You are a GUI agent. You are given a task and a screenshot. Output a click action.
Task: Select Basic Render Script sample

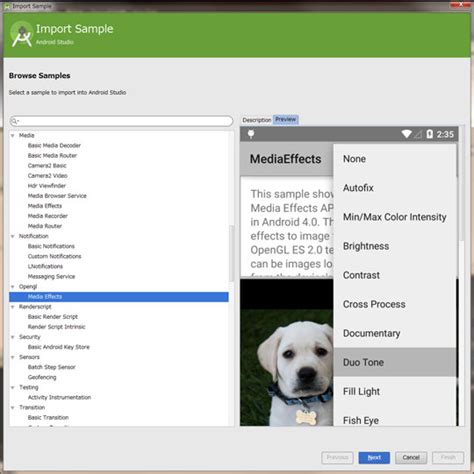click(x=53, y=317)
